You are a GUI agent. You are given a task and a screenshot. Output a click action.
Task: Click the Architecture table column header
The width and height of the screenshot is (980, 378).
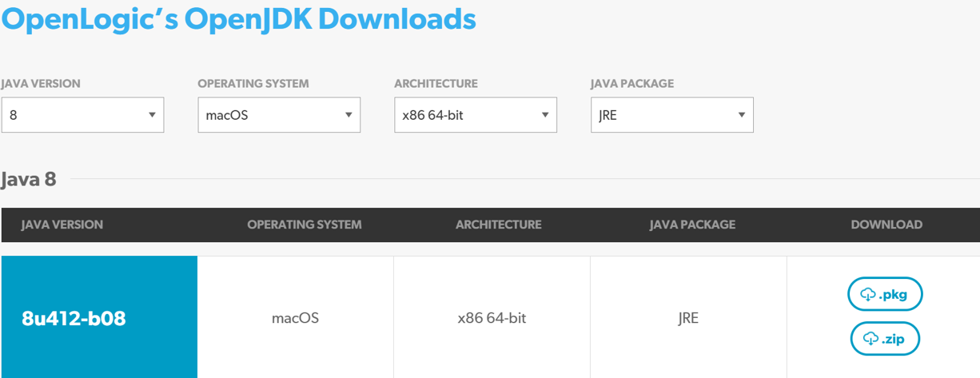point(498,225)
